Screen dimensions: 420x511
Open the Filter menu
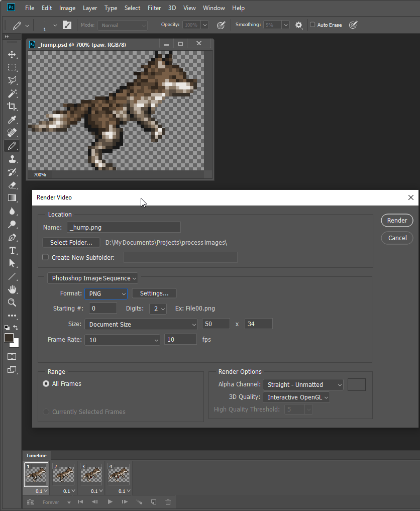coord(154,8)
